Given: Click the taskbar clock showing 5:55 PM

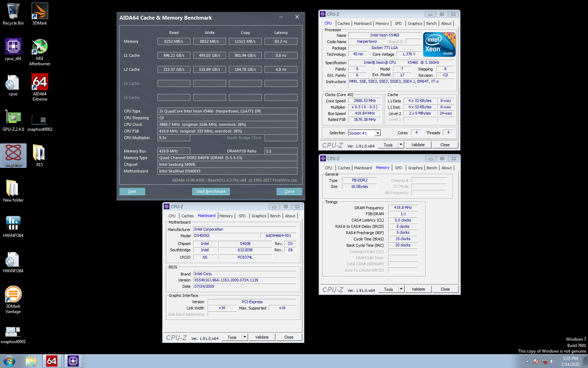Looking at the screenshot, I should click(x=570, y=361).
